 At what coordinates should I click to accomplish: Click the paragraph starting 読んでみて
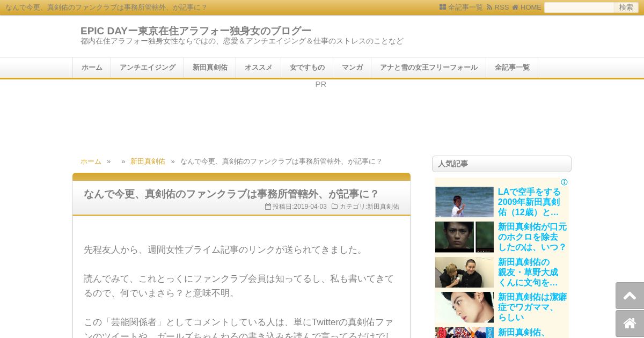tap(239, 286)
